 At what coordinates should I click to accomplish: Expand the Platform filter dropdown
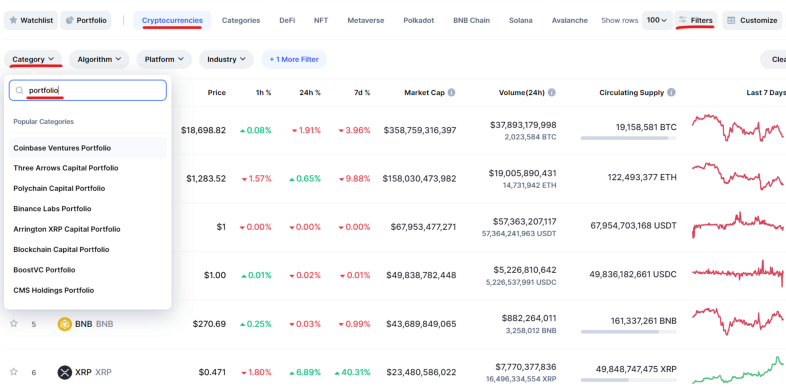164,59
